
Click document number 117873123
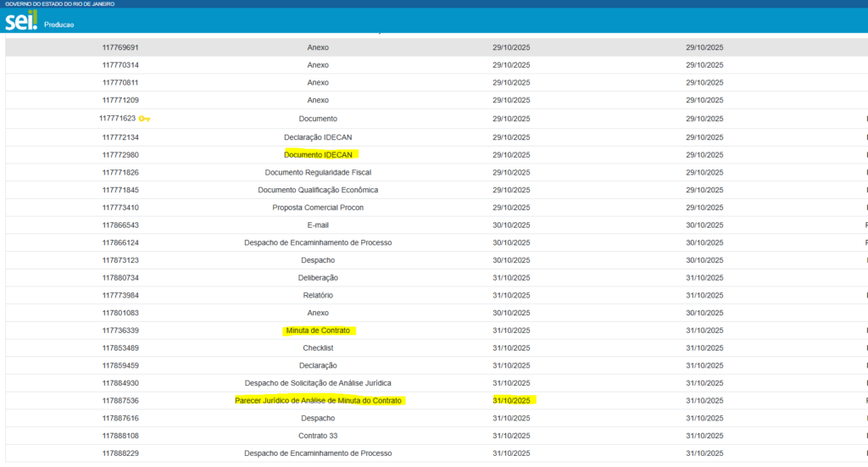(x=120, y=260)
